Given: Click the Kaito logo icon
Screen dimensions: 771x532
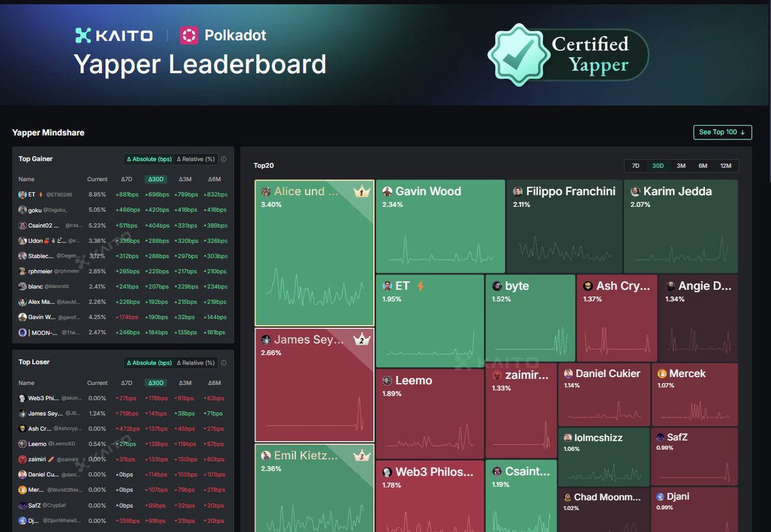Looking at the screenshot, I should click(x=83, y=35).
